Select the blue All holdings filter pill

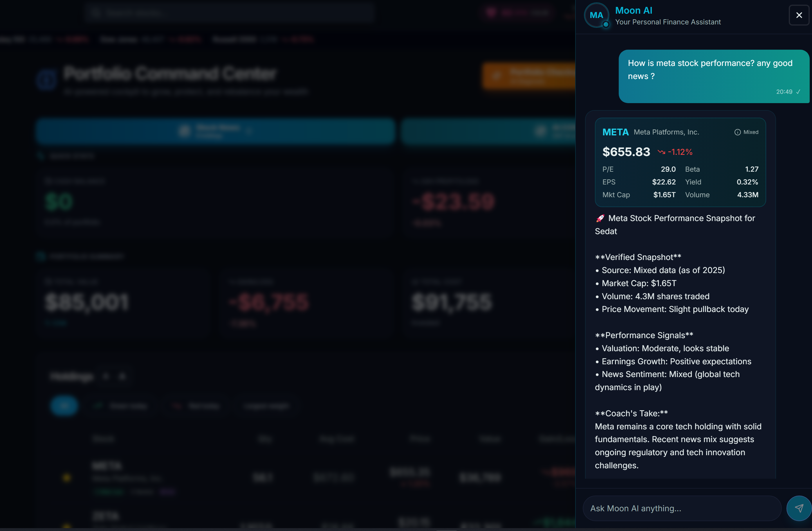tap(64, 406)
